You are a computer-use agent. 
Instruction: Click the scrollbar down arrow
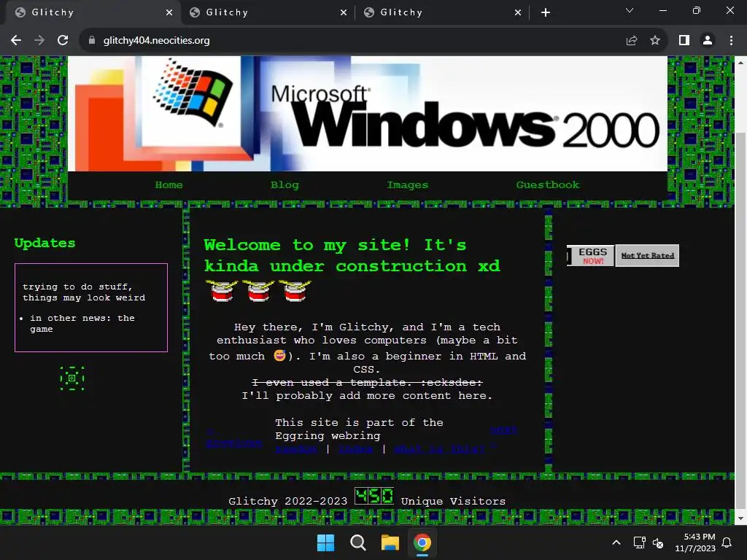point(741,519)
